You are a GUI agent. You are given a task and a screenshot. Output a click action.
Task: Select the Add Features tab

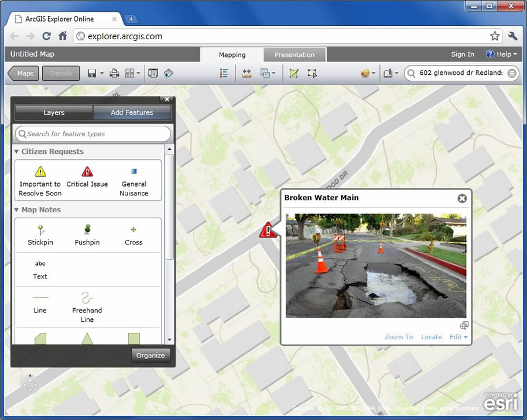[x=132, y=112]
